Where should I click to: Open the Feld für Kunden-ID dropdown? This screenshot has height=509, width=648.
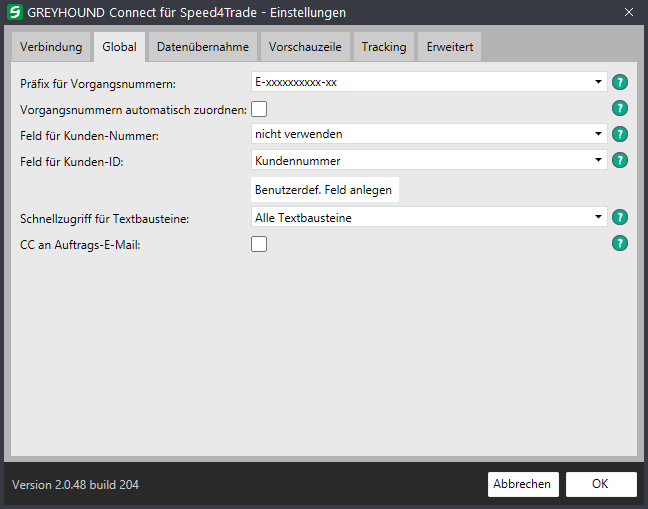pyautogui.click(x=429, y=160)
